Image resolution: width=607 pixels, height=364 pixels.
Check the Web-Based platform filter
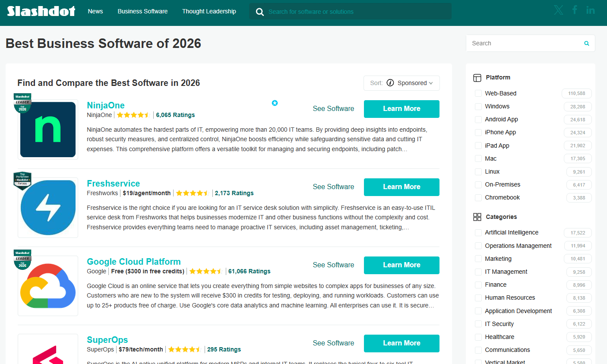(478, 93)
